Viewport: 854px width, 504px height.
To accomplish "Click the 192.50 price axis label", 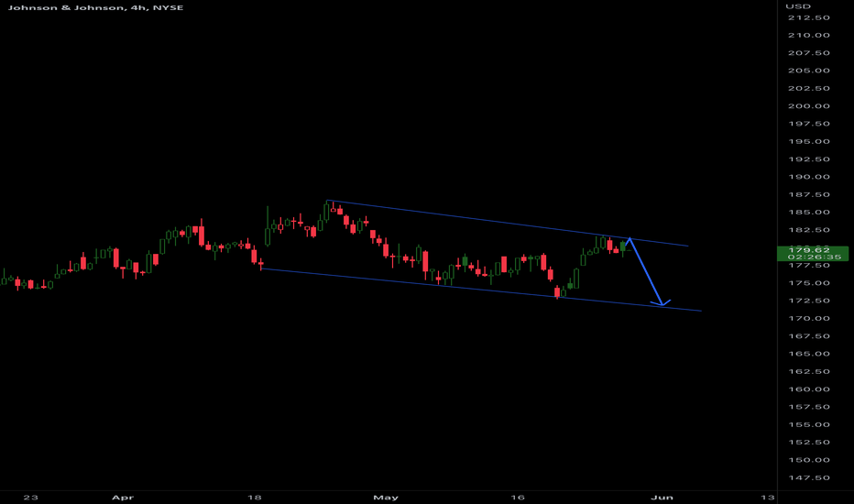I will click(809, 159).
